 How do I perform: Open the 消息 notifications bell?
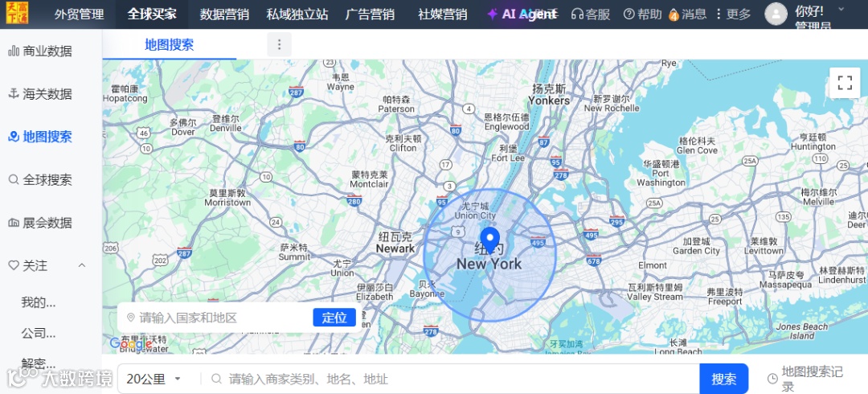687,14
